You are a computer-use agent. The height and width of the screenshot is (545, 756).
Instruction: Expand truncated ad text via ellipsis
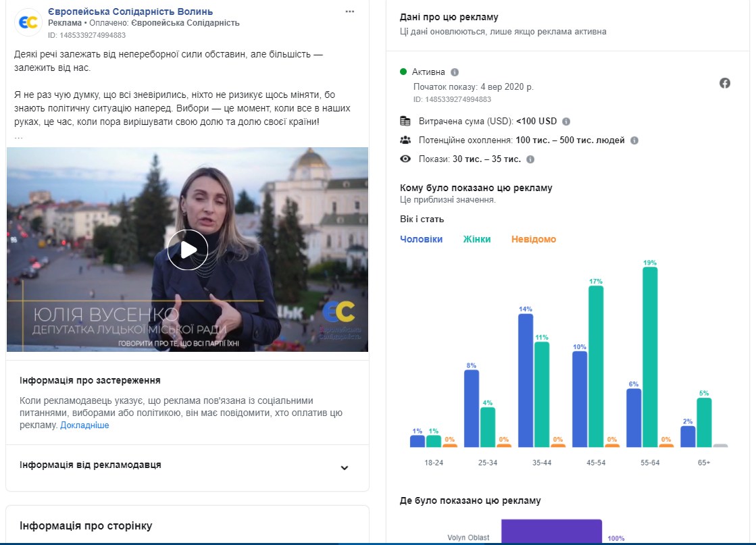pos(18,136)
